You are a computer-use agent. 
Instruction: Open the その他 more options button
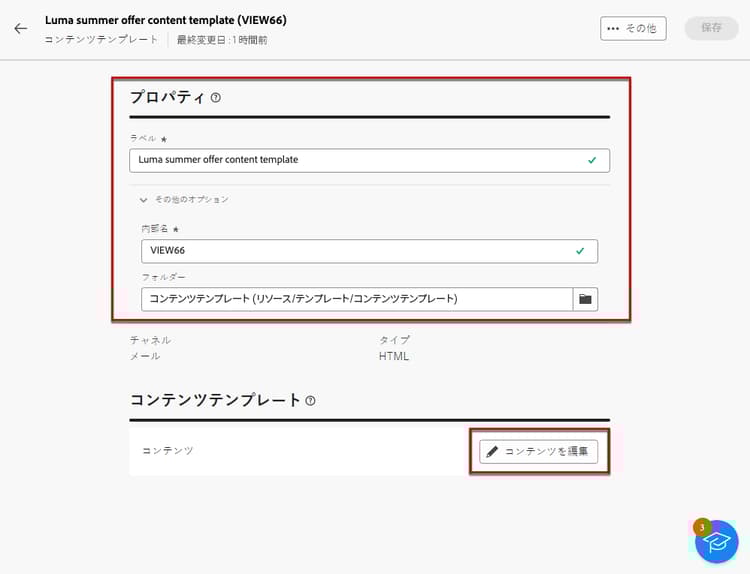[633, 29]
